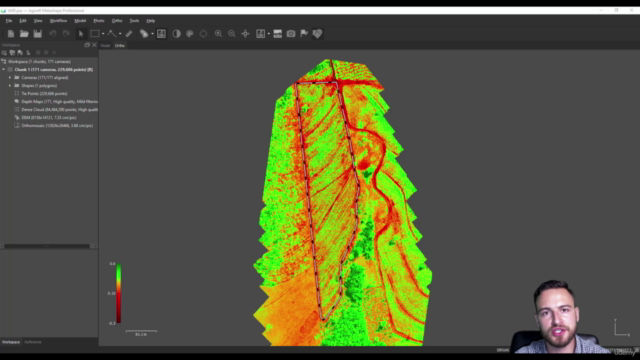This screenshot has height=360, width=640.
Task: Open the Edit menu
Action: (x=23, y=21)
